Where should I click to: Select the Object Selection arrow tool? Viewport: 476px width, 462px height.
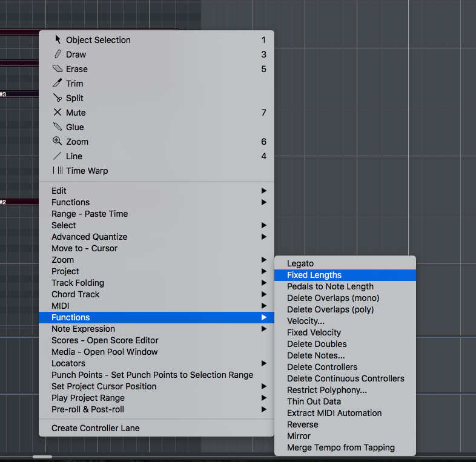pos(58,40)
